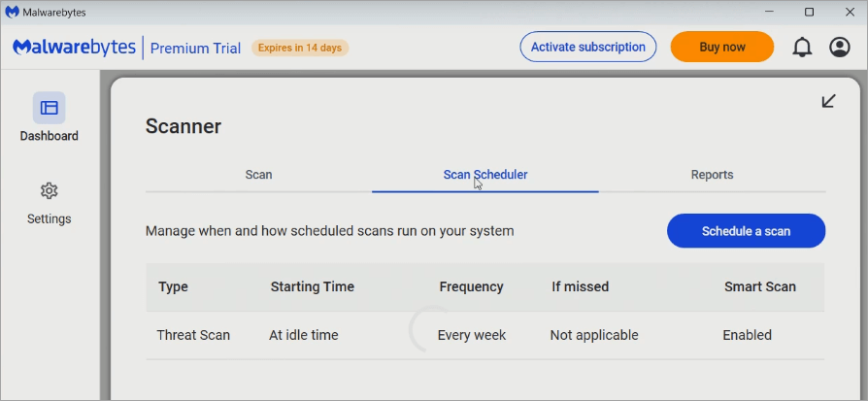The height and width of the screenshot is (401, 868).
Task: Click the Expires in 14 days badge
Action: (x=300, y=48)
